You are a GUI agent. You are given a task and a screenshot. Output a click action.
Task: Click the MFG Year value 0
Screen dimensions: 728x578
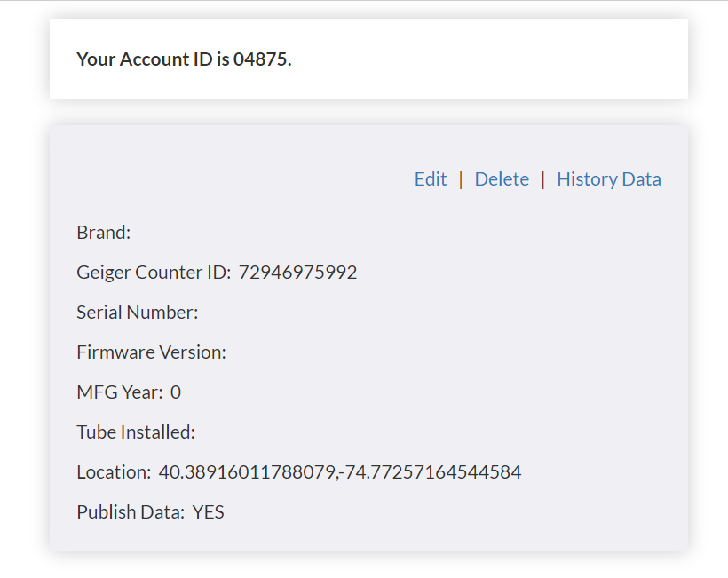point(176,392)
